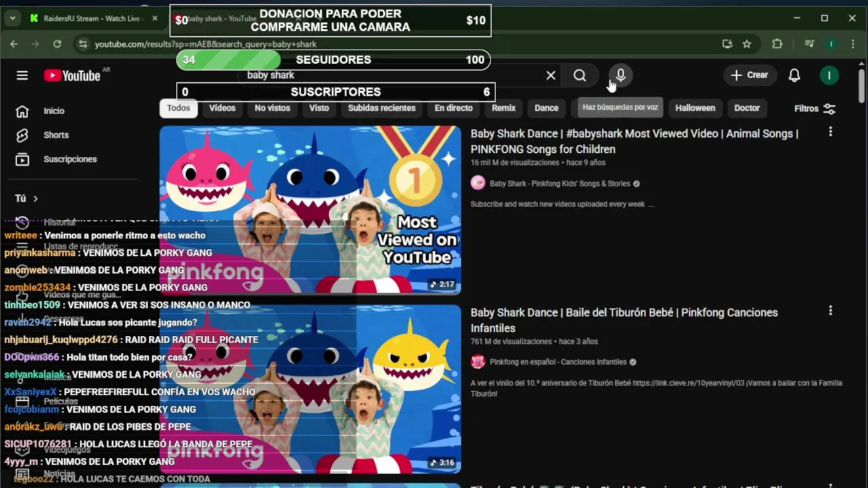The image size is (868, 488).
Task: Open channel Pinkfong en español
Action: 559,362
